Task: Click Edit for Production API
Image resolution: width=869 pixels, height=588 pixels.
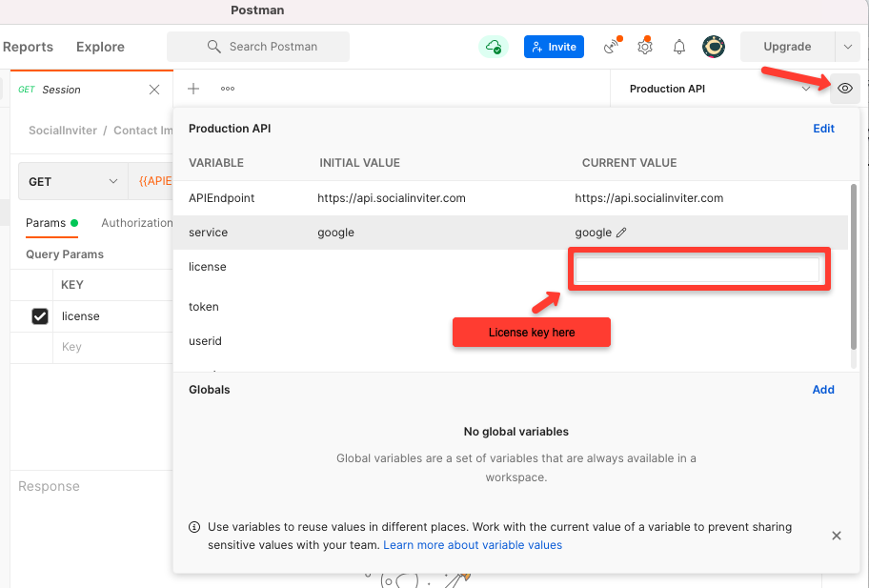Action: tap(823, 129)
